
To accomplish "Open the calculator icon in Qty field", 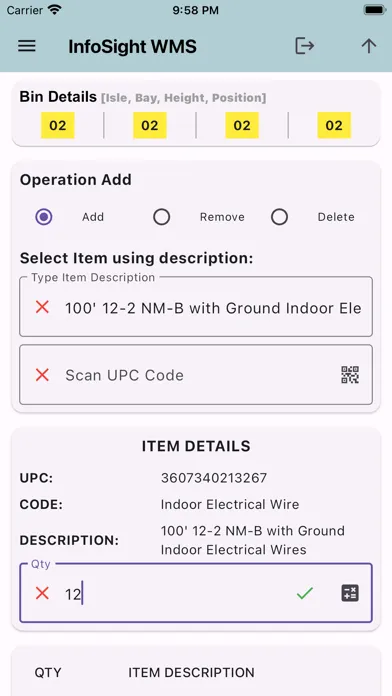I will pos(350,593).
